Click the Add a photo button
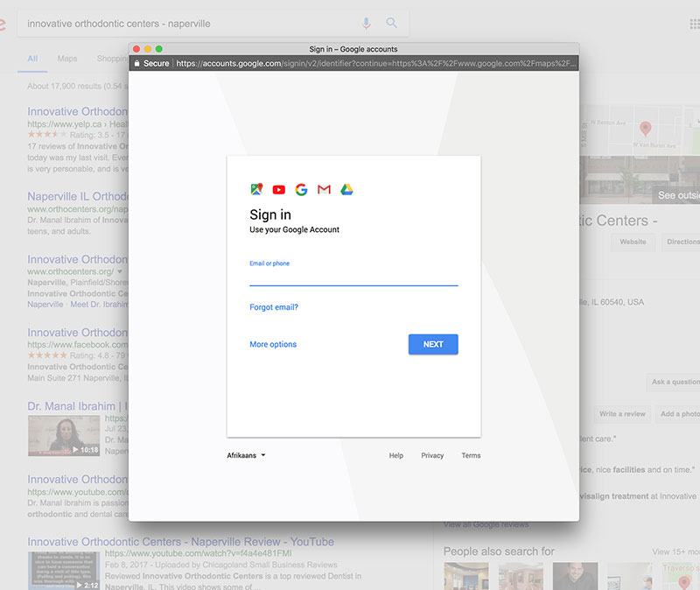Image resolution: width=700 pixels, height=590 pixels. pyautogui.click(x=679, y=414)
